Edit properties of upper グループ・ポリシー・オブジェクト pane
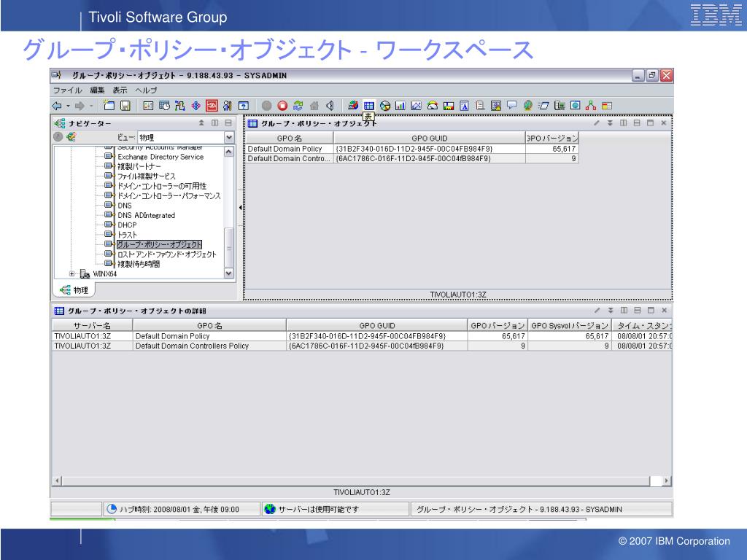Viewport: 747px width, 560px height. (597, 122)
